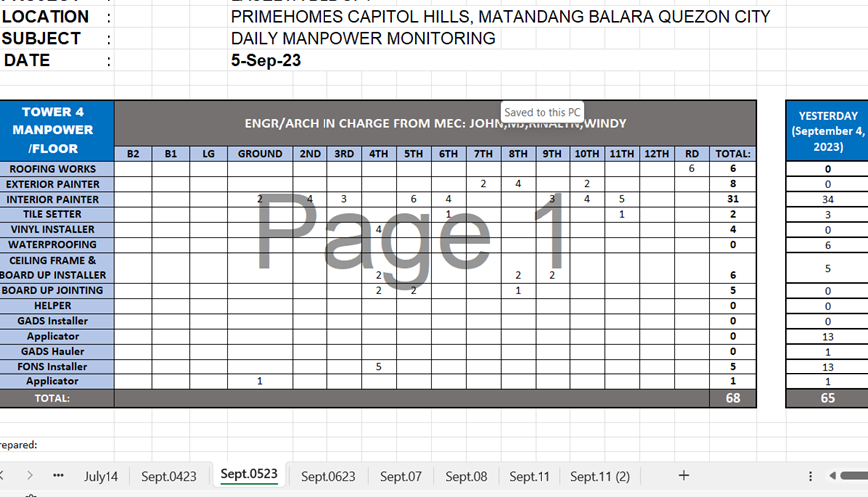Screen dimensions: 868x497
Task: Select Exterior Painter 7TH floor value 2
Action: click(x=483, y=184)
